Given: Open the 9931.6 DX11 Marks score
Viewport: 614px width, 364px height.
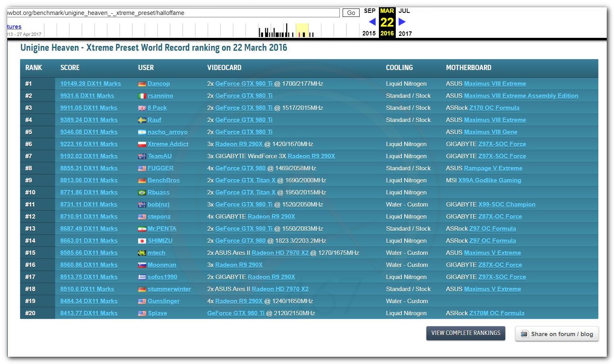Looking at the screenshot, I should 87,96.
